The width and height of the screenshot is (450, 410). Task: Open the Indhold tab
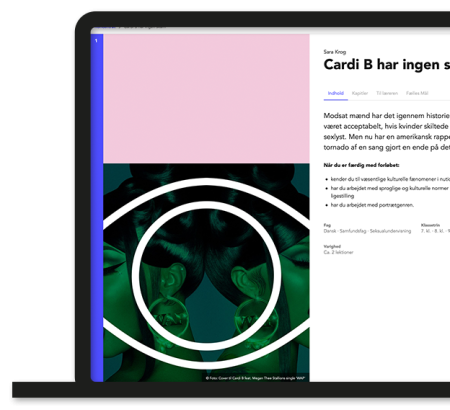[335, 93]
